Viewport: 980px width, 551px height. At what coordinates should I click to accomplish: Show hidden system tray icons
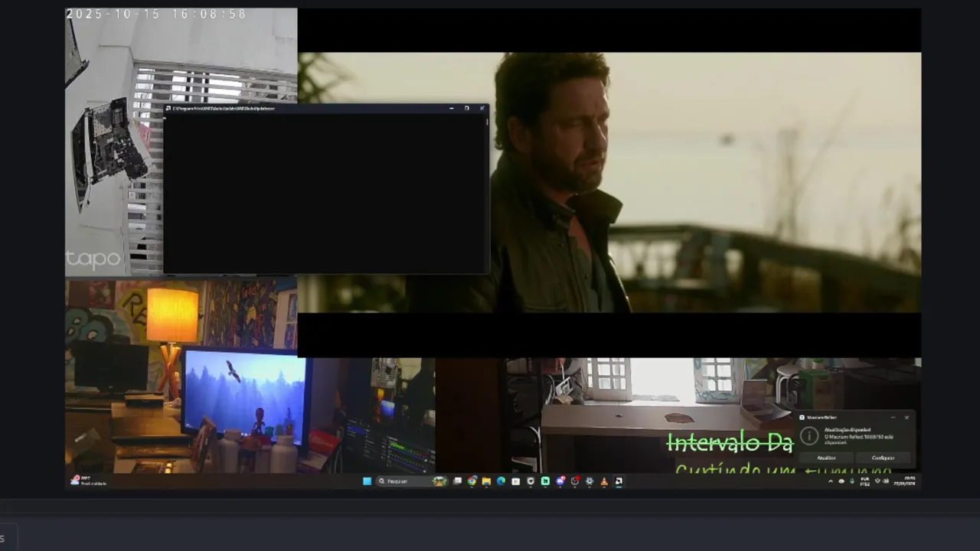coord(831,481)
